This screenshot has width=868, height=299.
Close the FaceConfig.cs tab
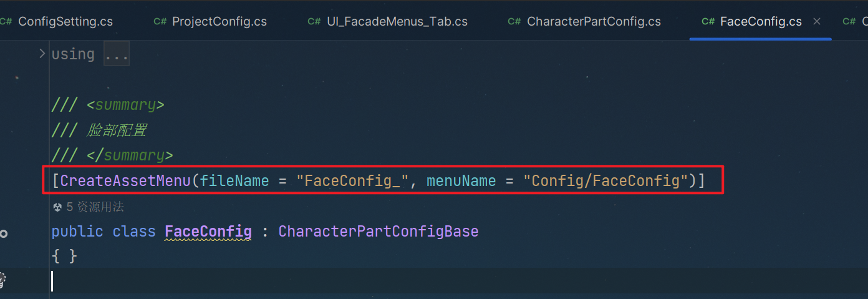click(817, 21)
